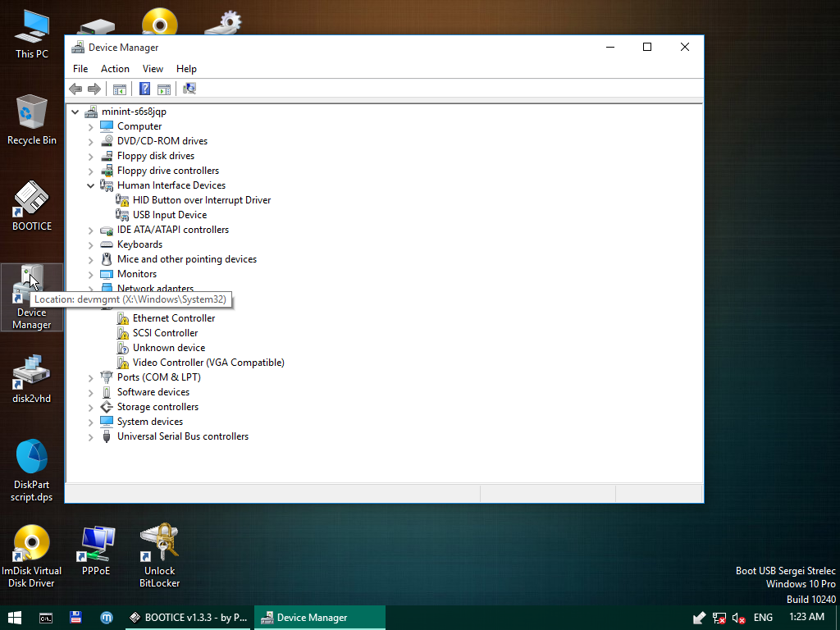Viewport: 840px width, 630px height.
Task: Select the Keyboards category label
Action: [139, 244]
